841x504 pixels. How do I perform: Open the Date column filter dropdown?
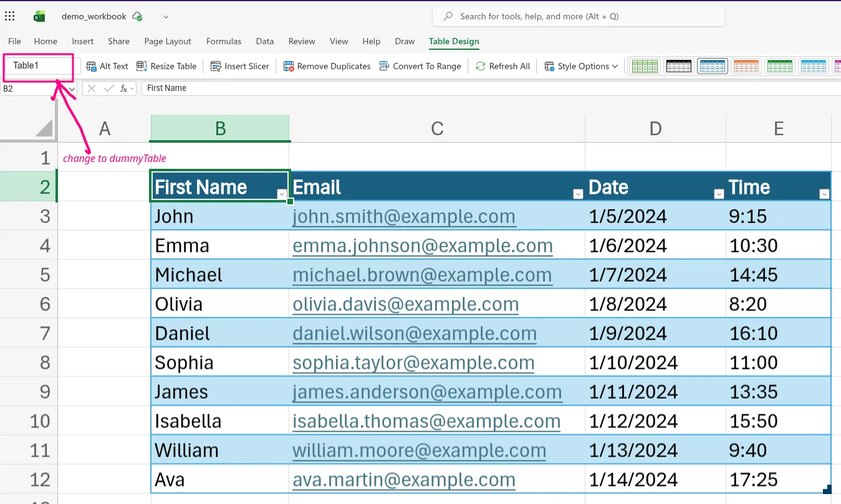(719, 194)
